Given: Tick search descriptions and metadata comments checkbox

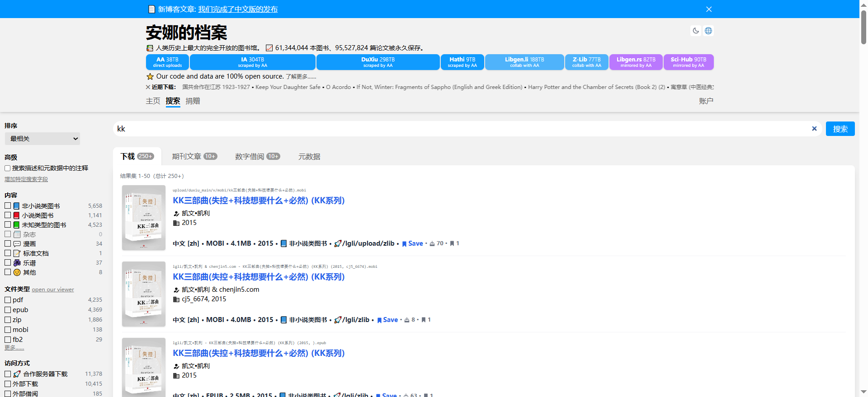Looking at the screenshot, I should [x=8, y=168].
